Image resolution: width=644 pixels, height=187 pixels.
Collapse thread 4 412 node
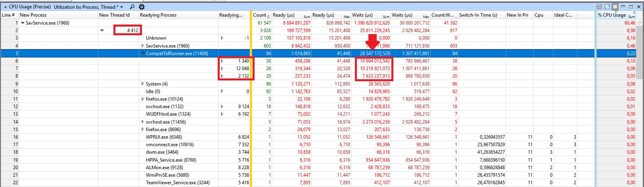(102, 31)
